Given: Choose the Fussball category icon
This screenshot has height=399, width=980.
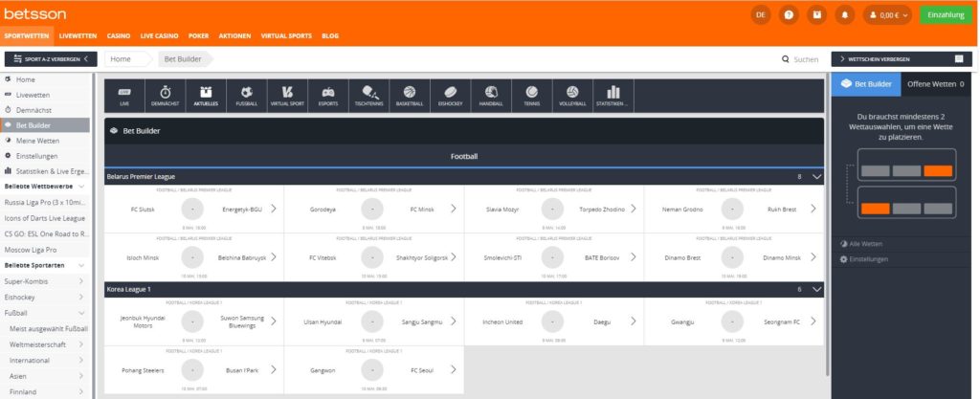Looking at the screenshot, I should pos(246,96).
